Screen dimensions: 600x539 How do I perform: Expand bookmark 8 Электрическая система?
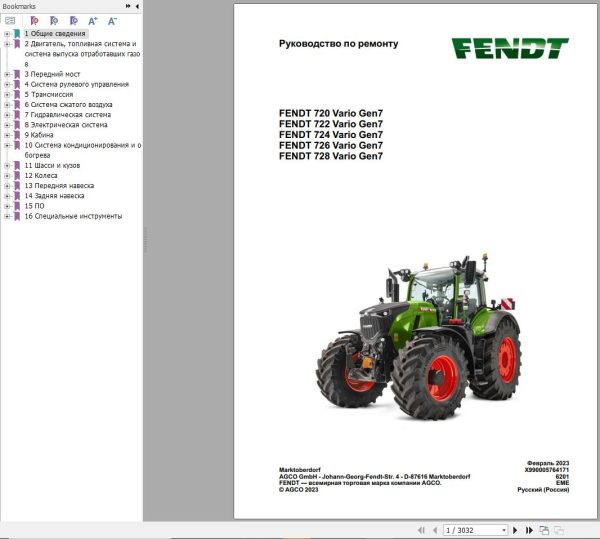7,125
